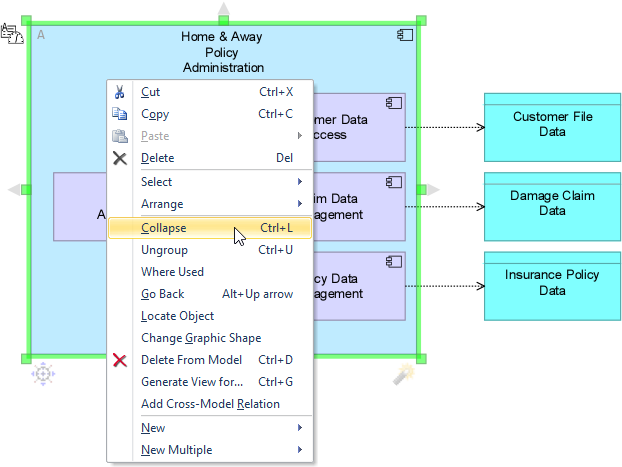The width and height of the screenshot is (622, 467).
Task: Select the Customer File Data object
Action: 552,126
